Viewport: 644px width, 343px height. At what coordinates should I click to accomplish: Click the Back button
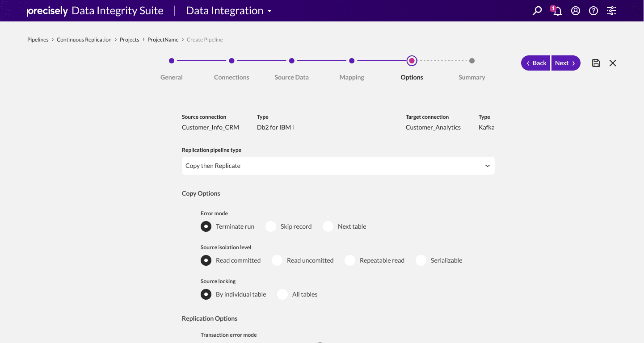pyautogui.click(x=535, y=63)
